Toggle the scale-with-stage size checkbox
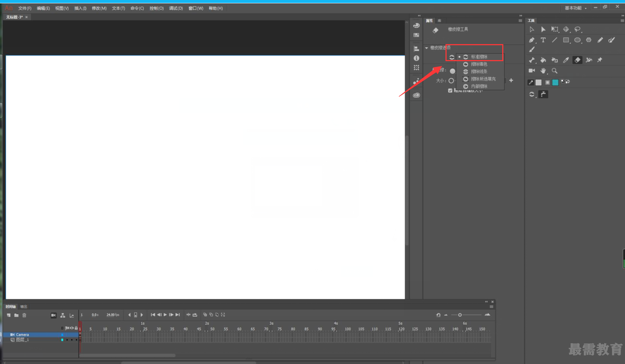 (450, 90)
